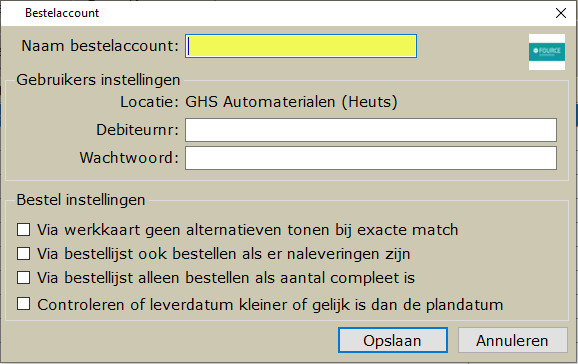This screenshot has width=578, height=364.
Task: Focus the yellow Naam bestelaccount field
Action: 301,46
